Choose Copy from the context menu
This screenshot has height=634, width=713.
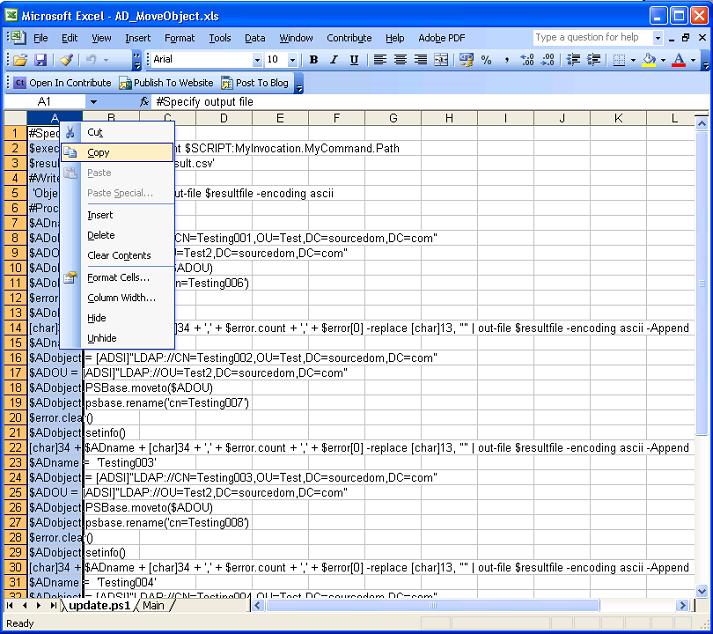coord(98,153)
